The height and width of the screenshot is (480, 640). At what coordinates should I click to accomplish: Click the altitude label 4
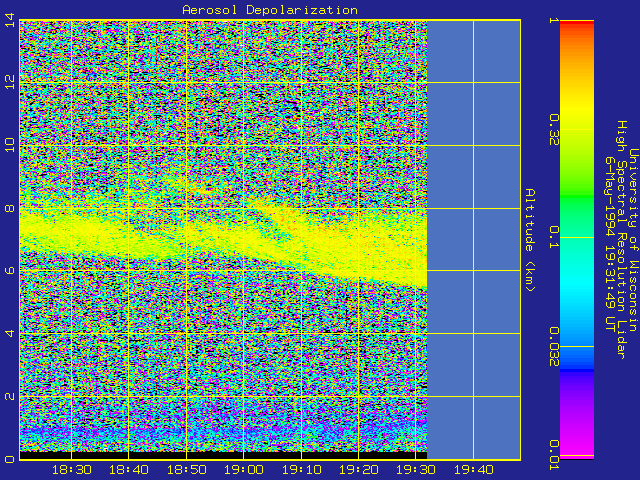click(x=10, y=333)
